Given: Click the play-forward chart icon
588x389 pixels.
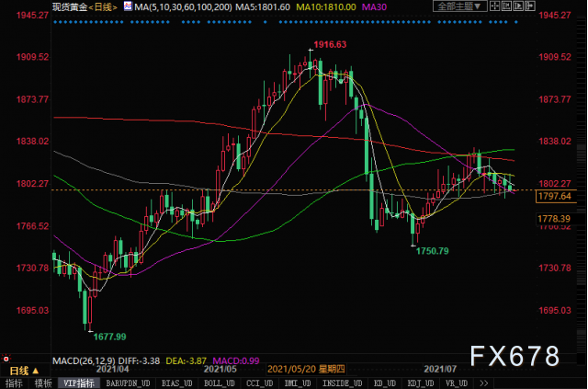Looking at the screenshot, I should coord(518,6).
